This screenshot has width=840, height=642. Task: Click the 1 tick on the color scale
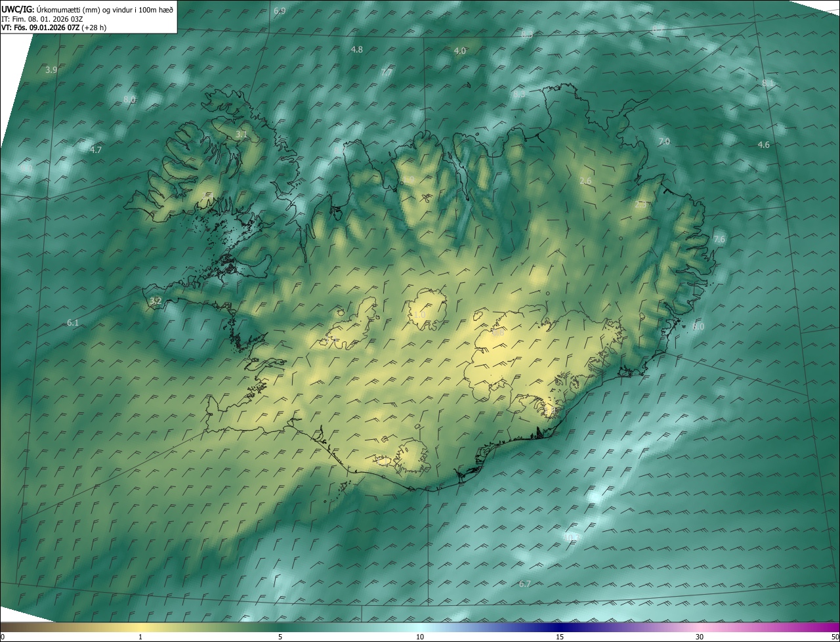coord(140,637)
